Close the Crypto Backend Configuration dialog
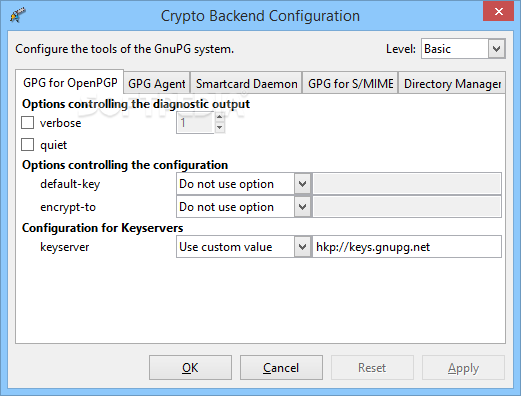The width and height of the screenshot is (521, 396). pyautogui.click(x=498, y=11)
